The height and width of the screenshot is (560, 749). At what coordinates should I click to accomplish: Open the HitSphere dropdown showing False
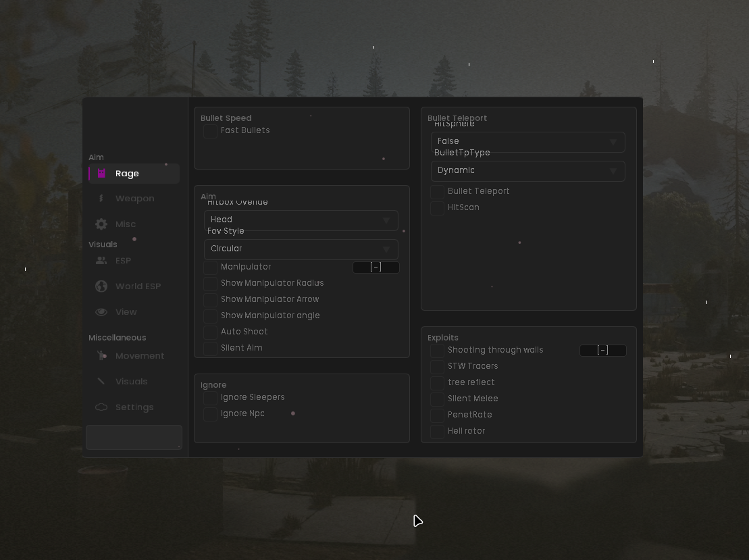528,142
